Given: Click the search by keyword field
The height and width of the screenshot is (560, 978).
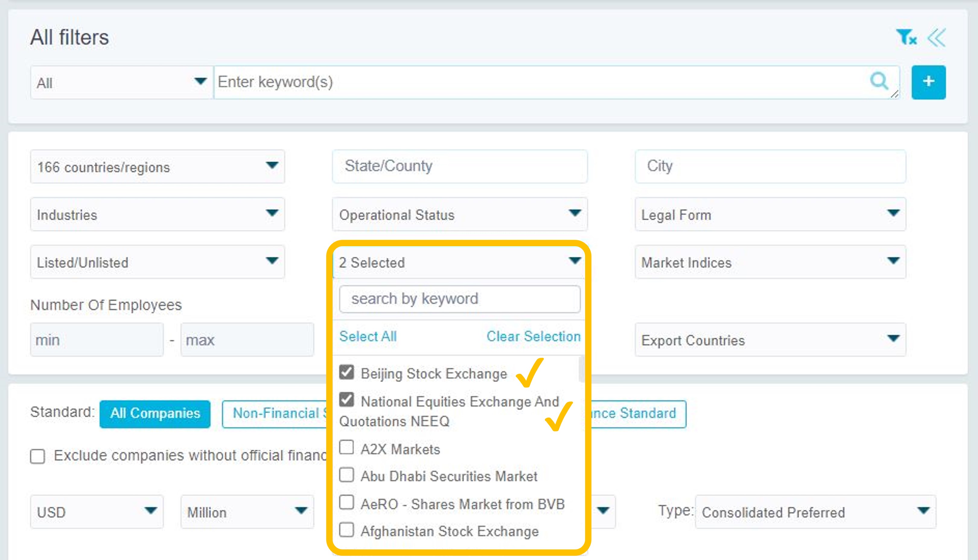Looking at the screenshot, I should click(x=460, y=299).
